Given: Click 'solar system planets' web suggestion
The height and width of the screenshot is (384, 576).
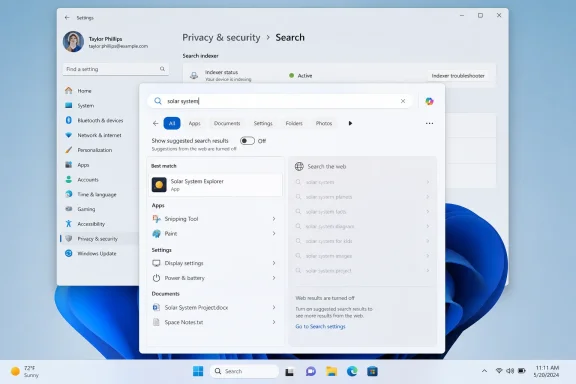Looking at the screenshot, I should click(x=363, y=197).
